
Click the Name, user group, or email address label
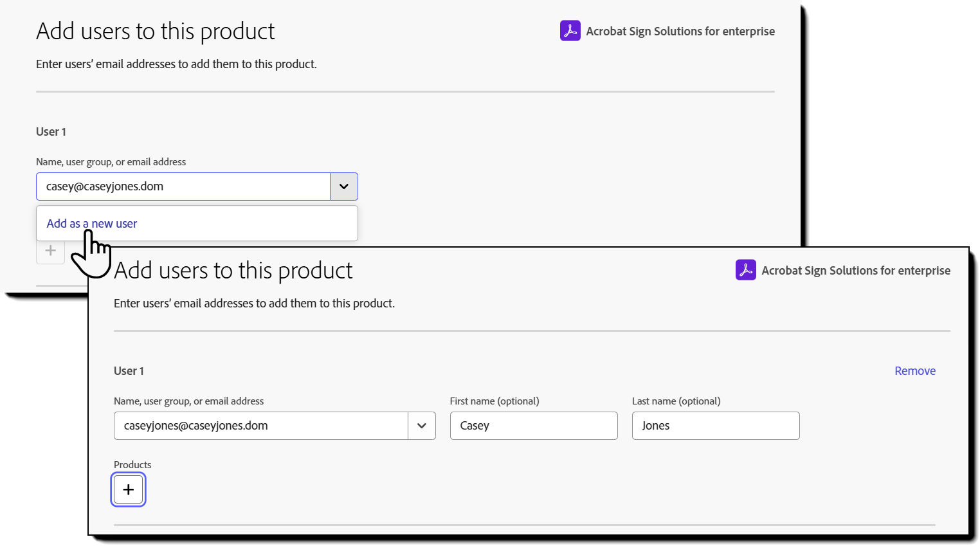point(188,401)
